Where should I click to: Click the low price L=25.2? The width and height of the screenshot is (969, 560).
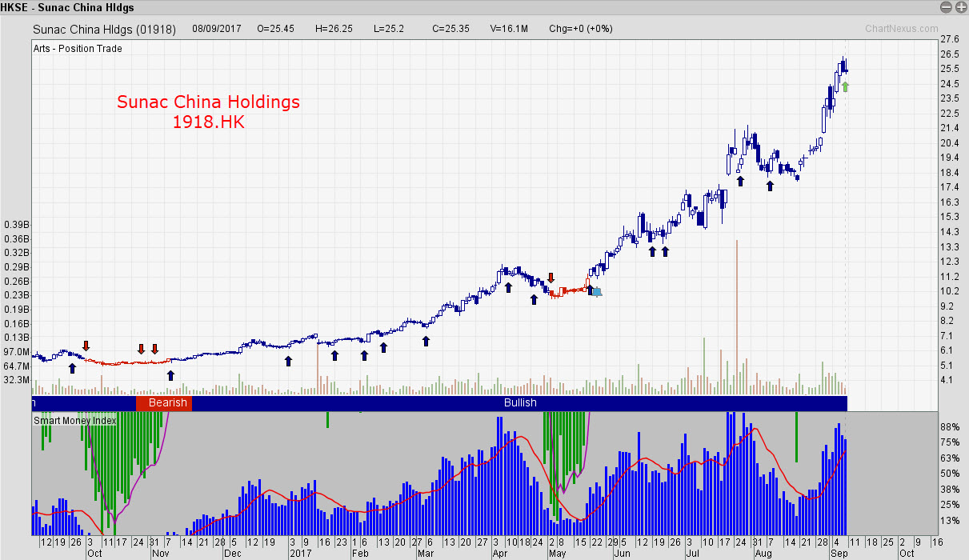pyautogui.click(x=389, y=29)
